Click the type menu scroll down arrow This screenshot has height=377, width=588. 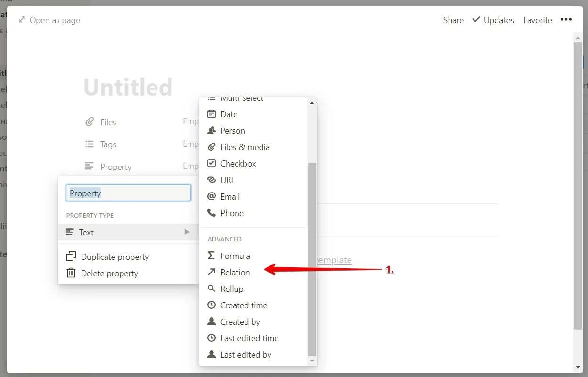[x=311, y=361]
